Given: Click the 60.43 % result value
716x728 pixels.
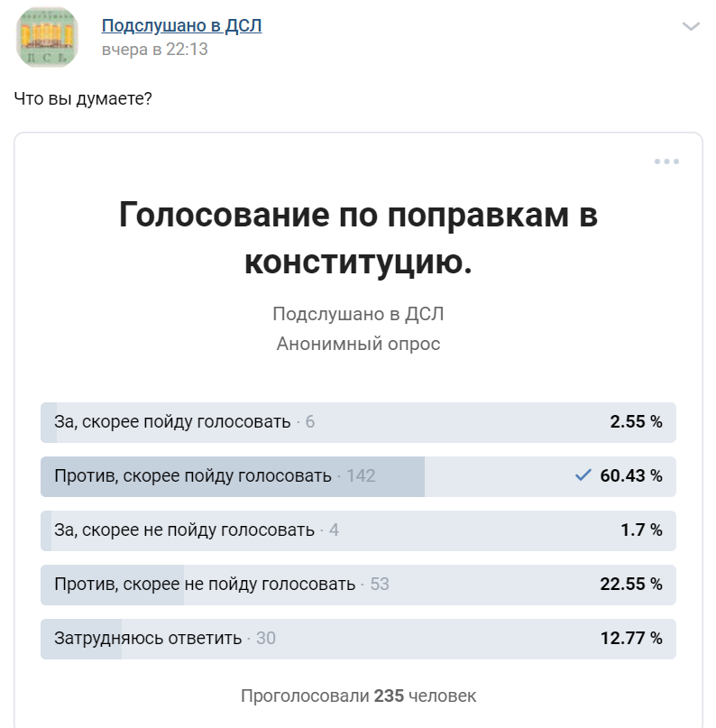Looking at the screenshot, I should tap(631, 475).
